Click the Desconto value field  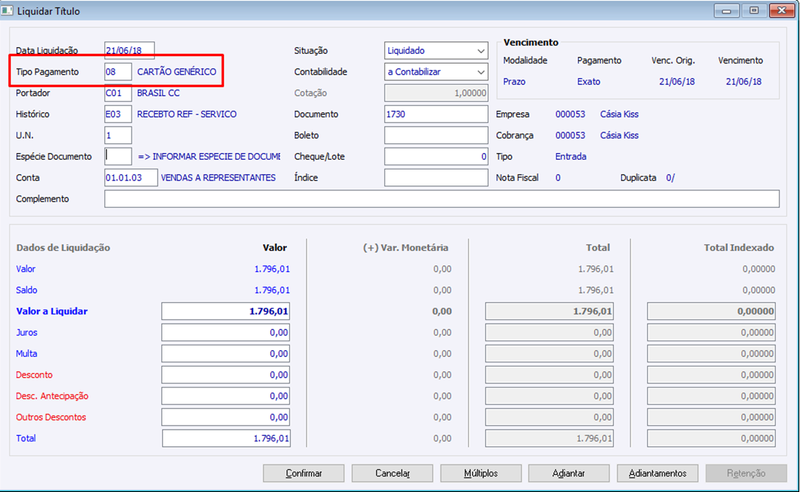tap(226, 375)
